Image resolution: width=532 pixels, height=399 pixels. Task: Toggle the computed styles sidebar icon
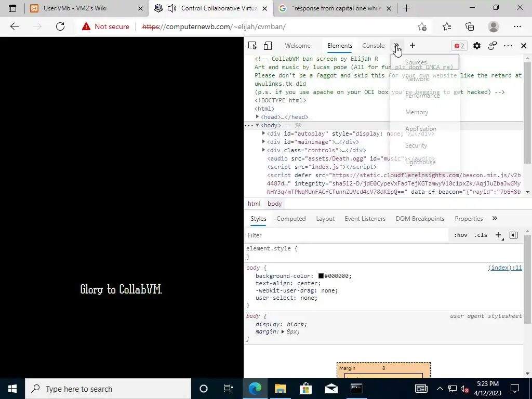514,235
